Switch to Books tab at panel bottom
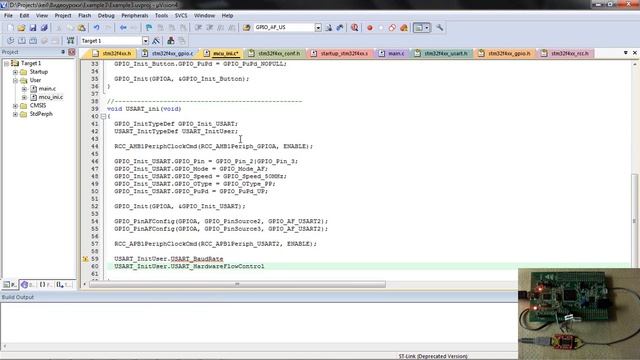Image resolution: width=640 pixels, height=360 pixels. click(28, 284)
